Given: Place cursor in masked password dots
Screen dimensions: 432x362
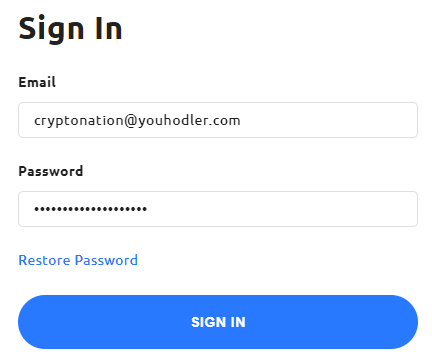Looking at the screenshot, I should [90, 209].
